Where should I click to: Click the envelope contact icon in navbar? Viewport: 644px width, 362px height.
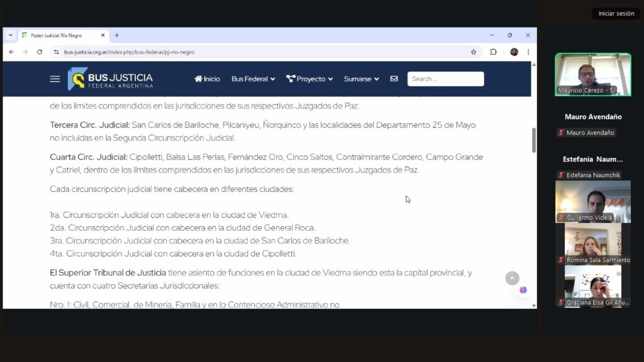click(394, 79)
